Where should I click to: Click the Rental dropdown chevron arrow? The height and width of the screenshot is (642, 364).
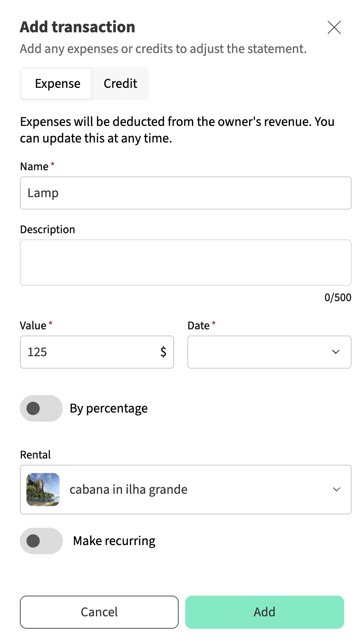(337, 490)
